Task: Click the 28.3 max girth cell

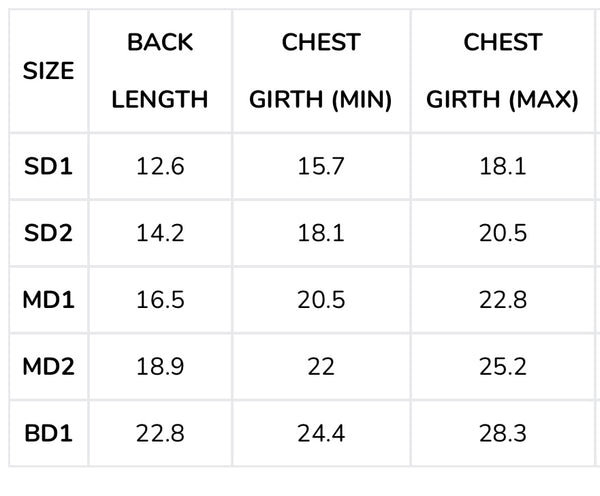Action: (502, 434)
